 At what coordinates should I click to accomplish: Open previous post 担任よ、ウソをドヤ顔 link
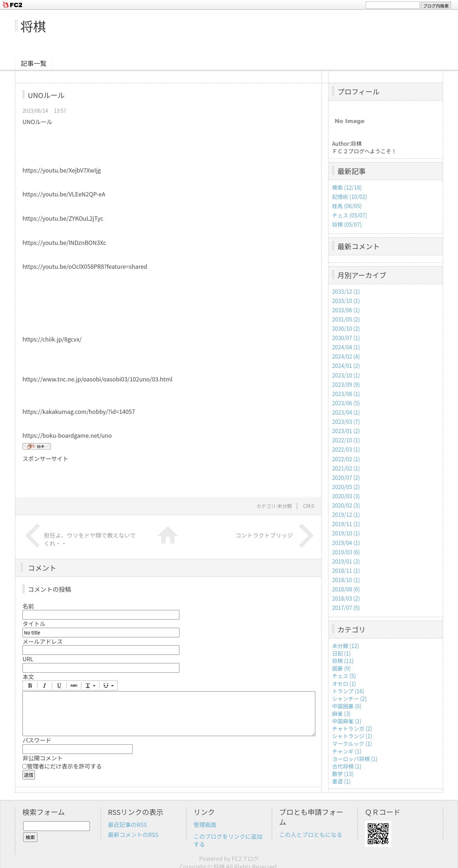[x=90, y=539]
